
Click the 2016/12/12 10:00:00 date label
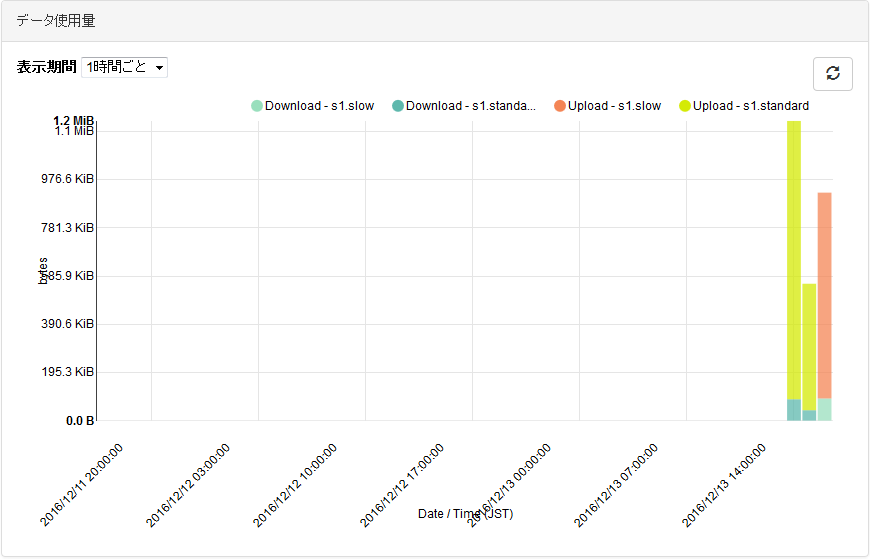295,485
